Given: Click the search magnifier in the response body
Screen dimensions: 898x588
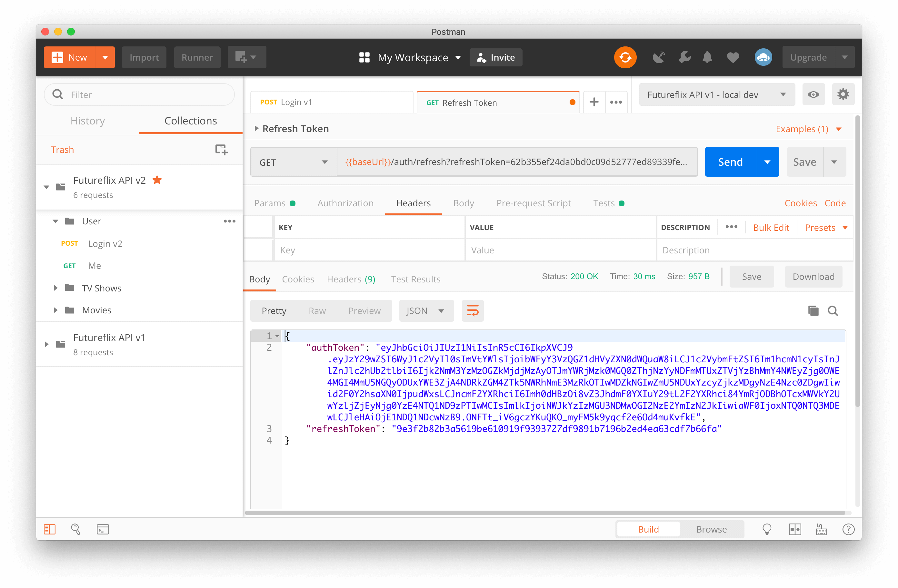Looking at the screenshot, I should [833, 311].
